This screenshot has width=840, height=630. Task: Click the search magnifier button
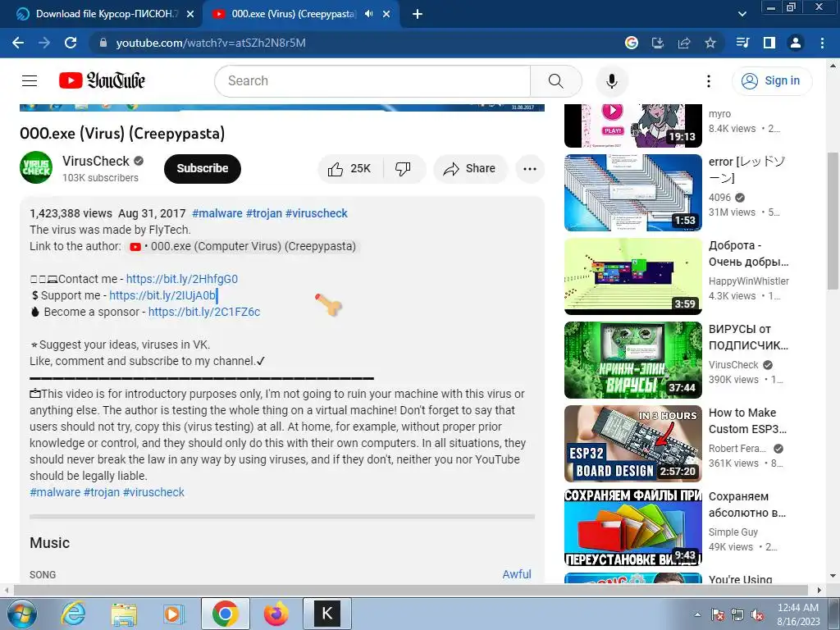click(555, 81)
